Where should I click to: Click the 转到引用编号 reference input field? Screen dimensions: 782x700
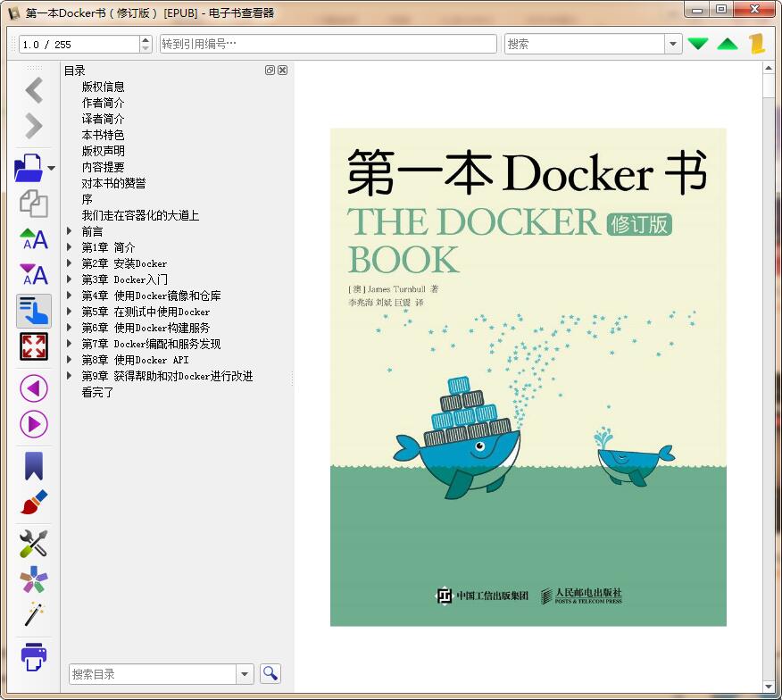click(x=329, y=44)
